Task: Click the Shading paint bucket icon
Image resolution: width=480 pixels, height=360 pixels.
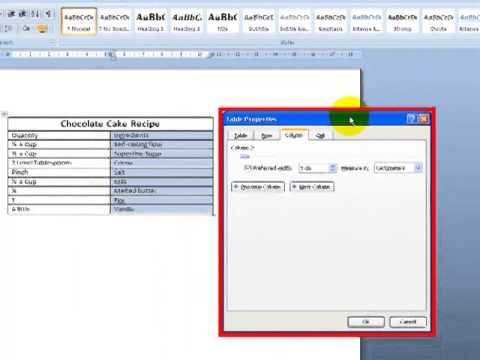Action: click(x=26, y=29)
